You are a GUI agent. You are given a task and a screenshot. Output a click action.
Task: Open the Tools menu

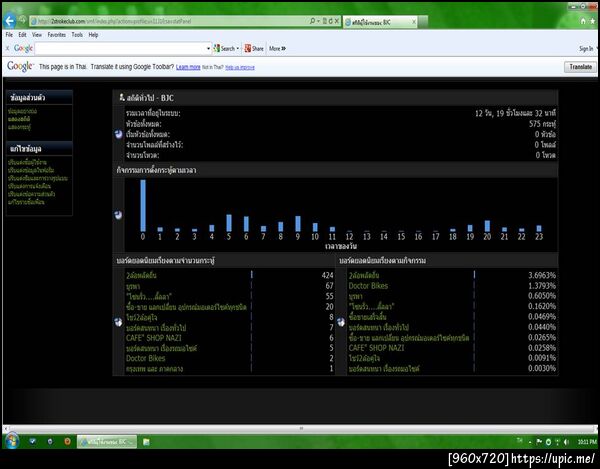77,35
